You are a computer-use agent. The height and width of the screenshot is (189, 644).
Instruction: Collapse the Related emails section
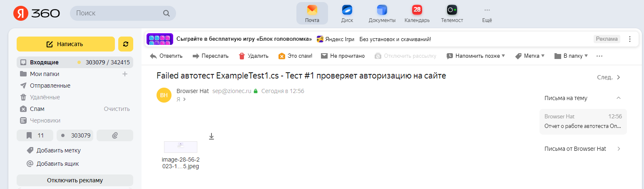pos(618,98)
